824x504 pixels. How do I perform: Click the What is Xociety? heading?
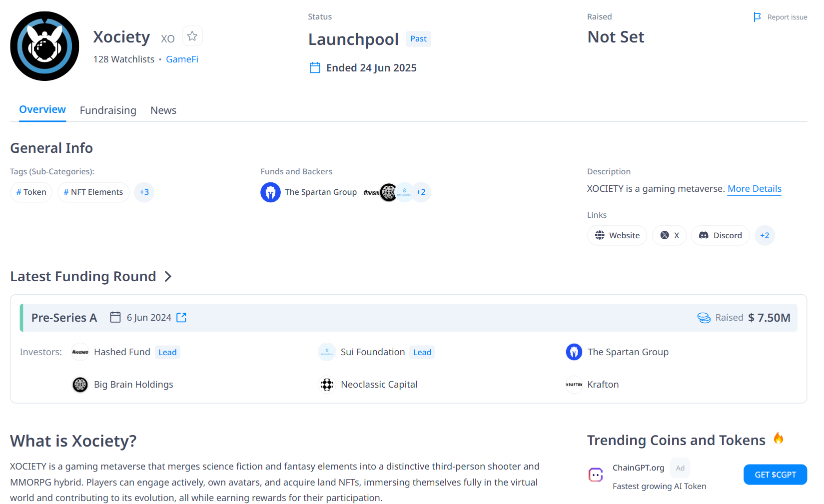[x=73, y=441]
